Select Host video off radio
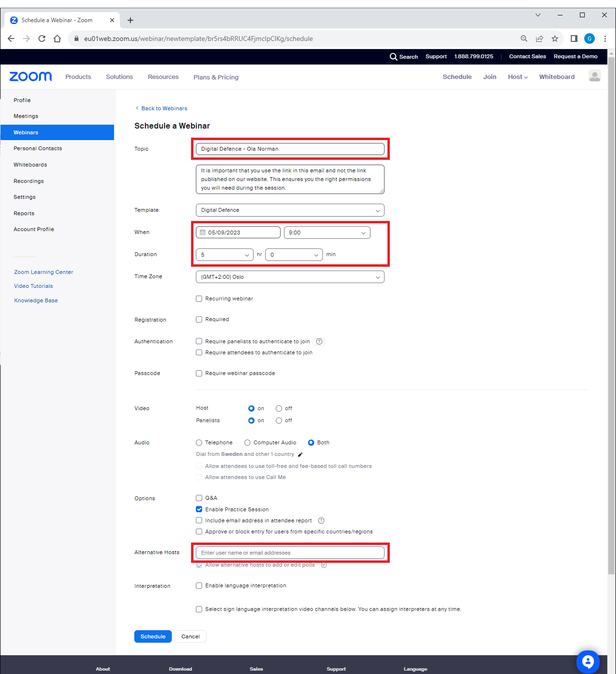 coord(279,409)
